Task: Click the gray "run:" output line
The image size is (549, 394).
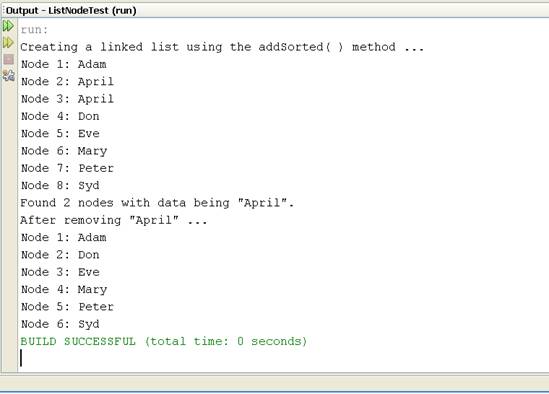Action: click(34, 30)
